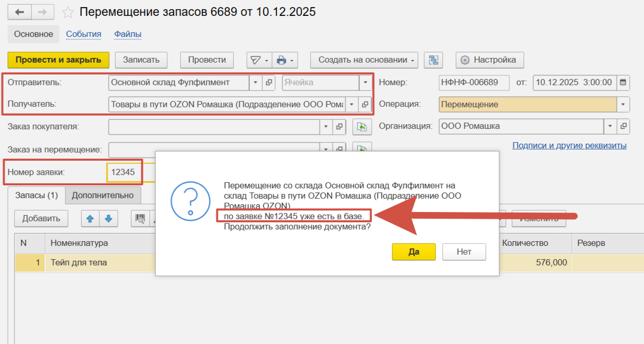Click the back navigation arrow
The height and width of the screenshot is (344, 644).
20,12
